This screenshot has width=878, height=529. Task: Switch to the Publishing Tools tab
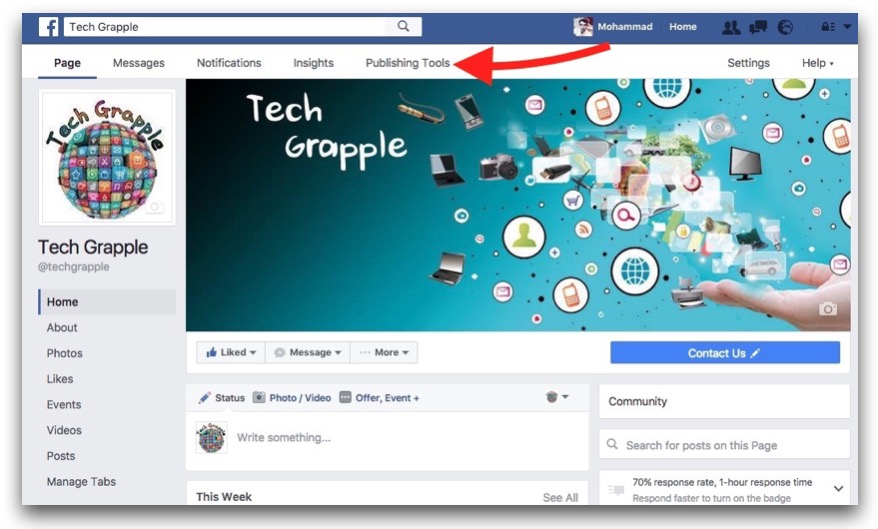tap(408, 63)
